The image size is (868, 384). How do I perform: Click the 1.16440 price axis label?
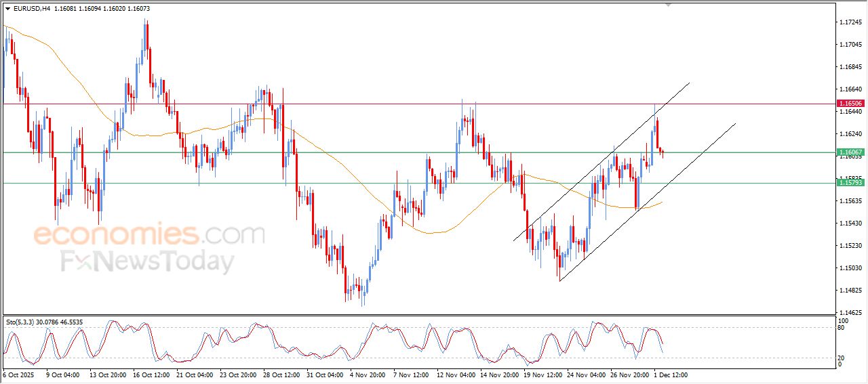tap(851, 112)
